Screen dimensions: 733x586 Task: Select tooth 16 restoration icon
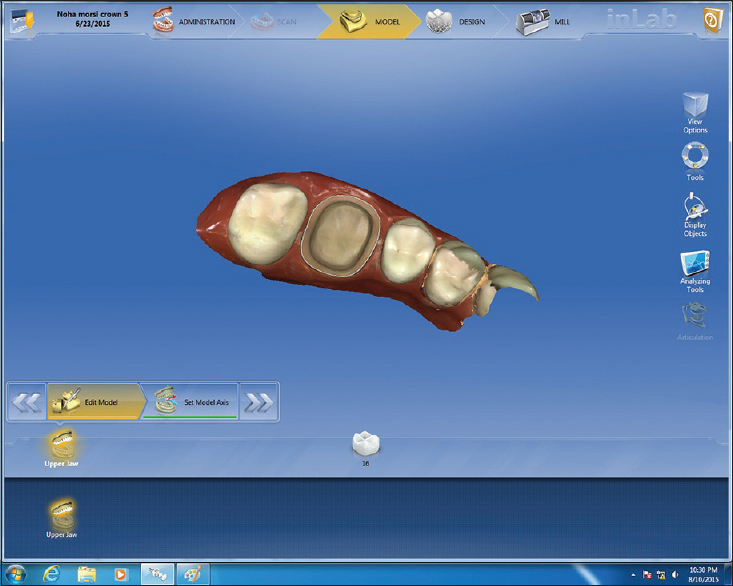[366, 442]
